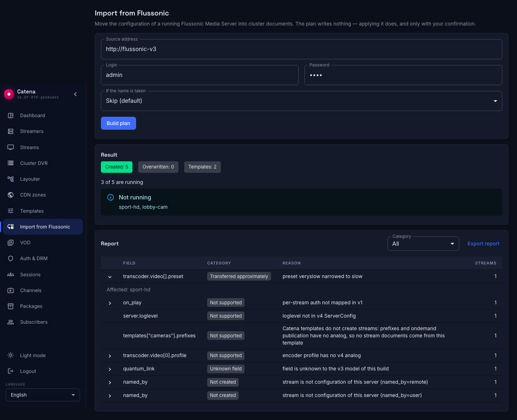Open VOD via its video library icon
Image resolution: width=517 pixels, height=420 pixels.
11,243
